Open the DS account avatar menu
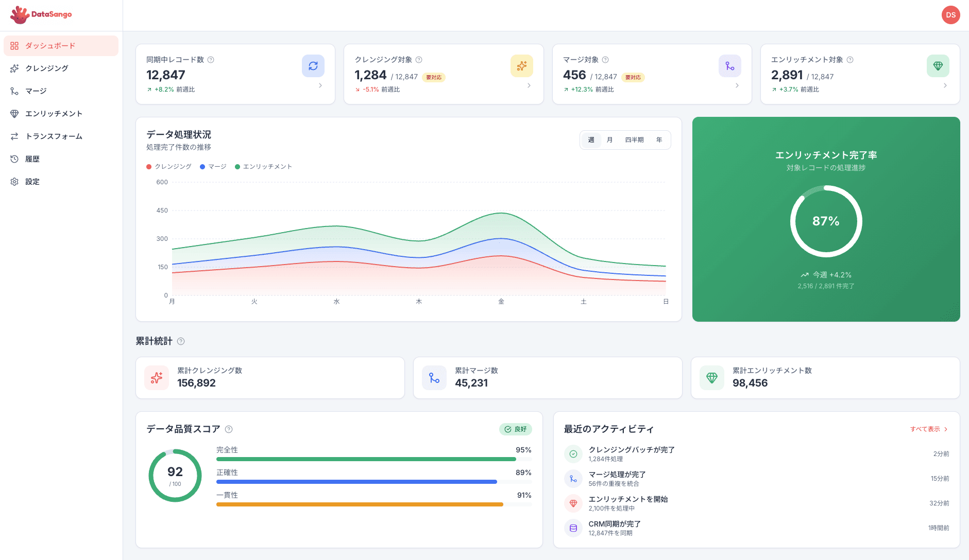 click(951, 14)
